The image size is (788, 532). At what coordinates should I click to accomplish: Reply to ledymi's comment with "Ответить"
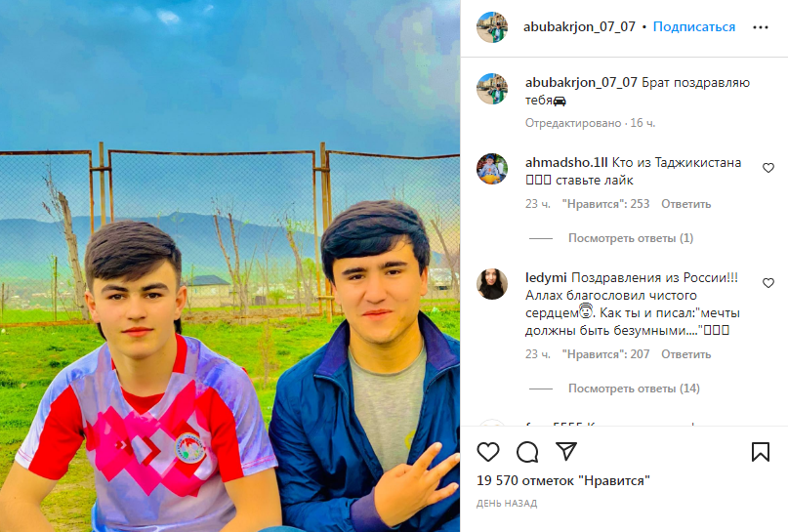686,354
